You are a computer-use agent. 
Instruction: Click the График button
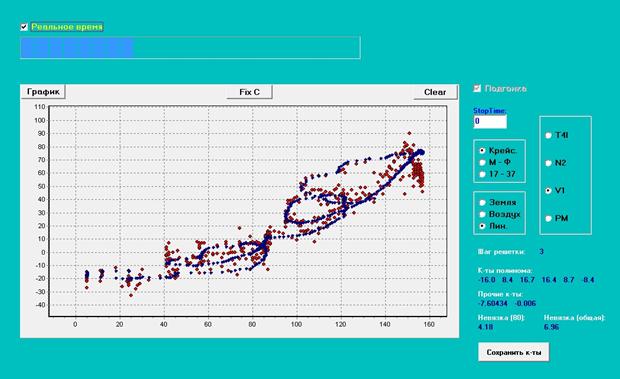[x=43, y=92]
